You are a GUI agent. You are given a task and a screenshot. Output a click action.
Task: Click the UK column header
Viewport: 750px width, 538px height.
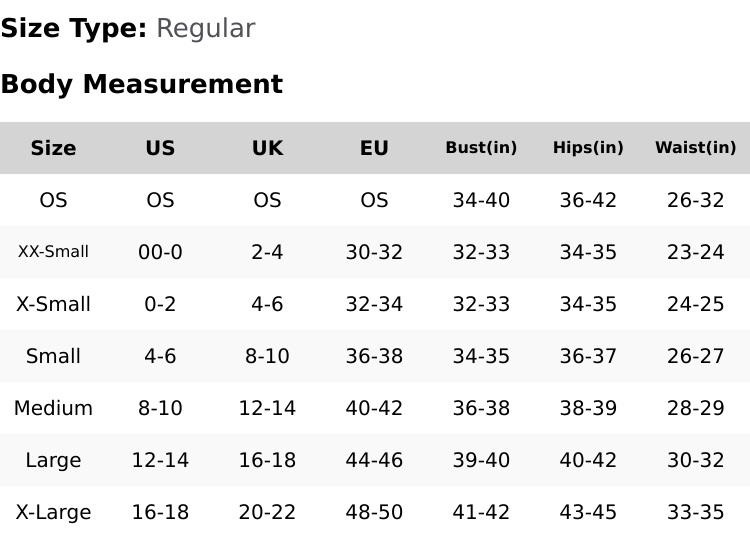click(x=267, y=148)
